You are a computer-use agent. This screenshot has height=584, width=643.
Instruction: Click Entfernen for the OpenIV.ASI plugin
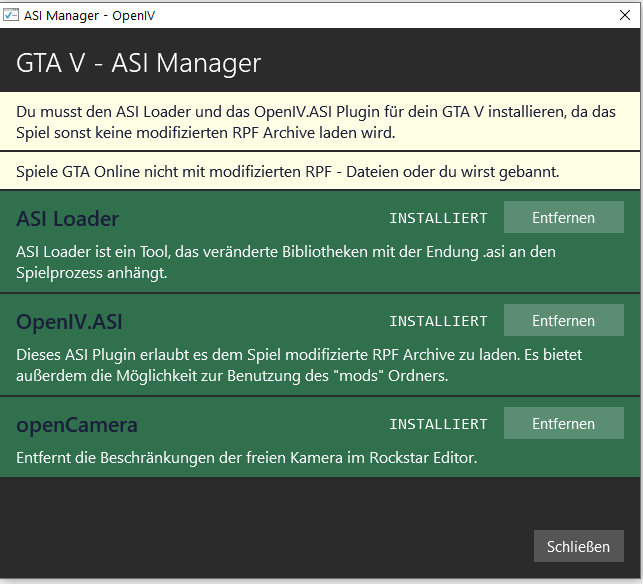pos(563,321)
